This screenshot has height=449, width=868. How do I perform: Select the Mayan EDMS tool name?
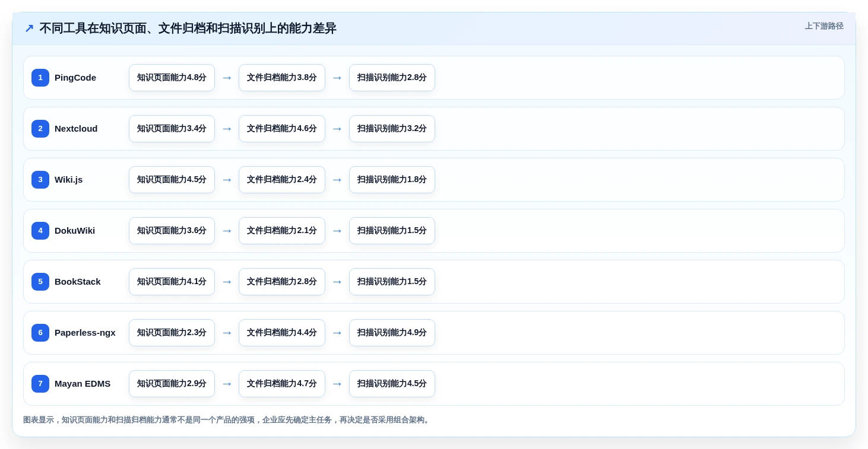(83, 384)
